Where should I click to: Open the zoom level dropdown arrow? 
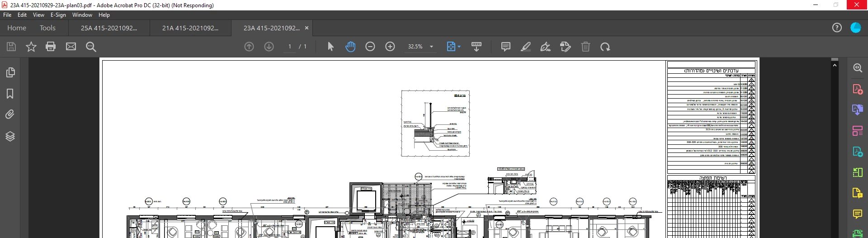coord(431,47)
